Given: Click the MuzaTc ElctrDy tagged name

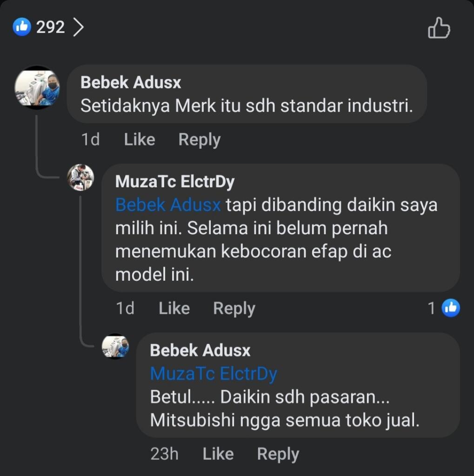Looking at the screenshot, I should point(213,373).
